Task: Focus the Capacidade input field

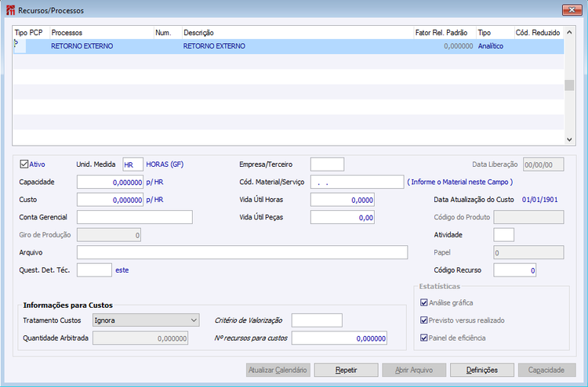Action: point(110,182)
